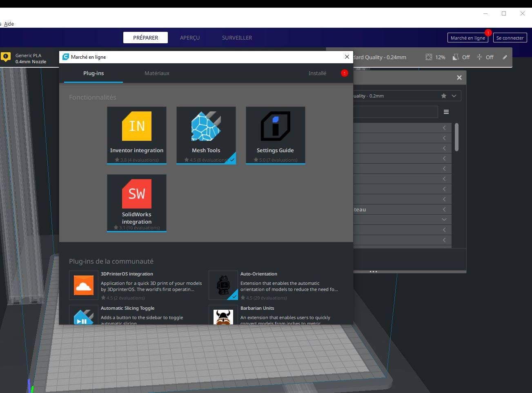Click Inventor integration rating 3.8

click(137, 160)
